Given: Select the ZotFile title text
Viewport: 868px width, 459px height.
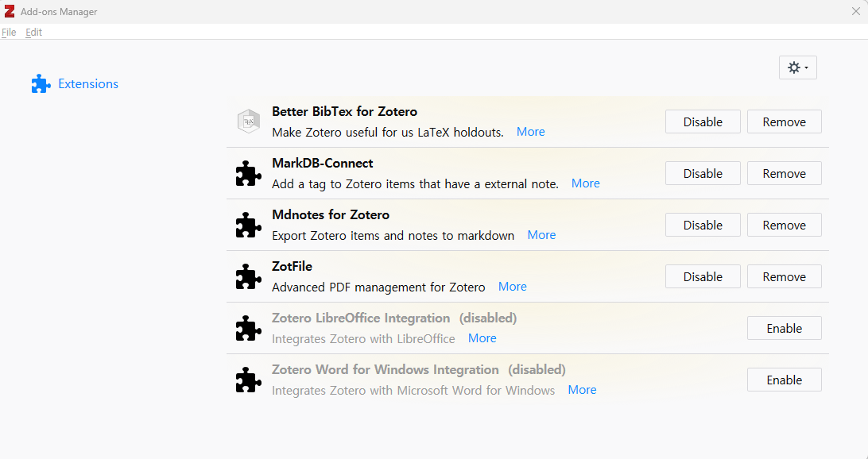Looking at the screenshot, I should (x=292, y=267).
